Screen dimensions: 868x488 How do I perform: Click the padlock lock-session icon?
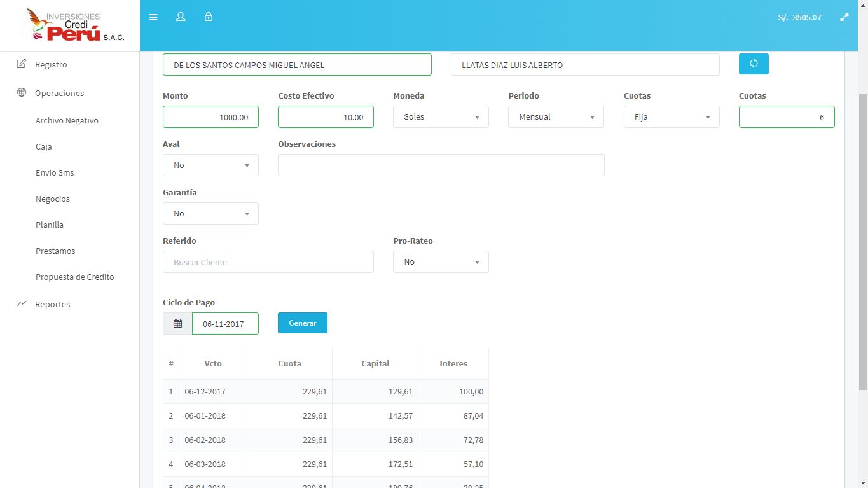point(208,17)
